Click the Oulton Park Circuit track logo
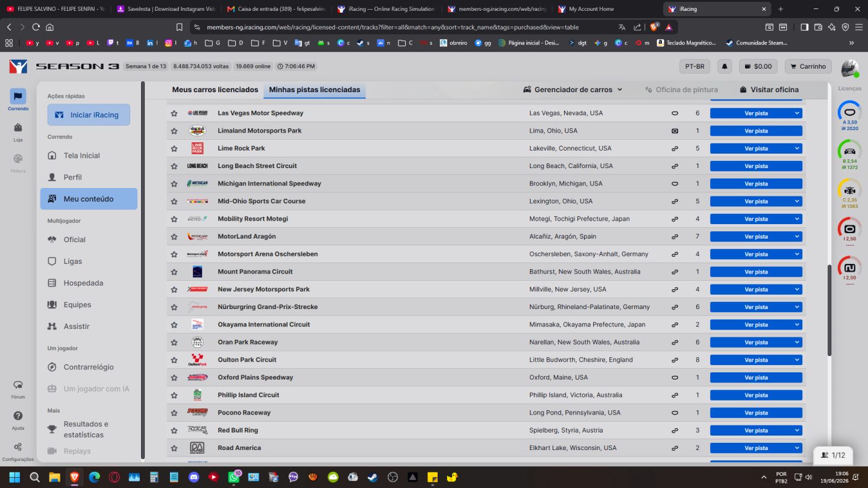Screen dimensions: 868x488 197,360
